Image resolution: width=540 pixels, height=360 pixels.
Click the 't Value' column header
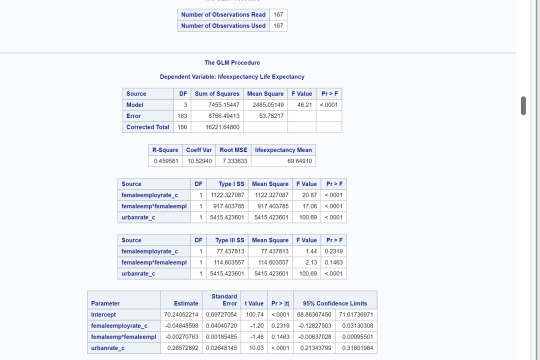click(254, 304)
